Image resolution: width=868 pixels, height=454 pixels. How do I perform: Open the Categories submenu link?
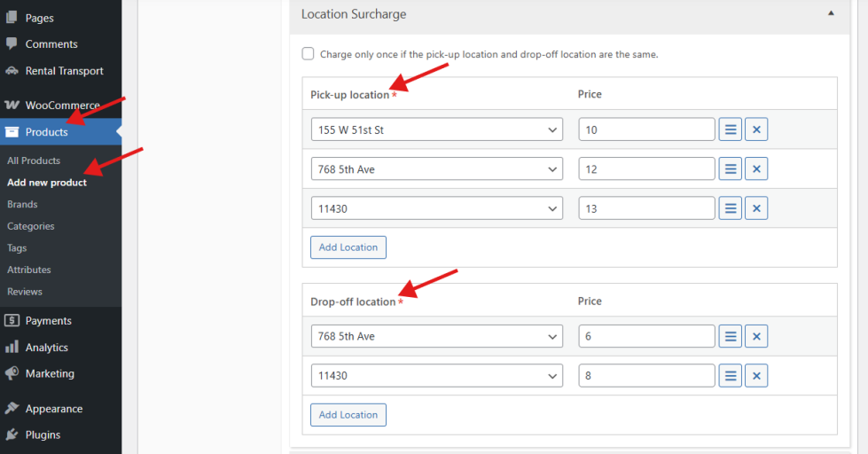31,226
